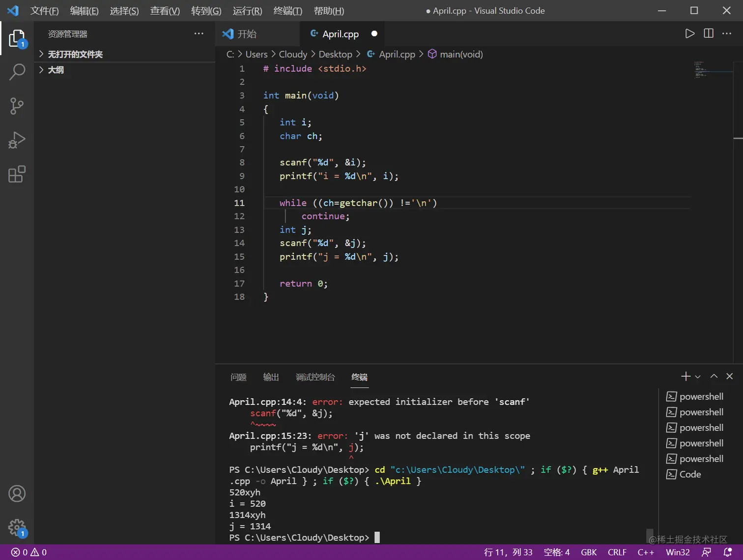
Task: Open the launch profile dropdown arrow
Action: (x=698, y=377)
